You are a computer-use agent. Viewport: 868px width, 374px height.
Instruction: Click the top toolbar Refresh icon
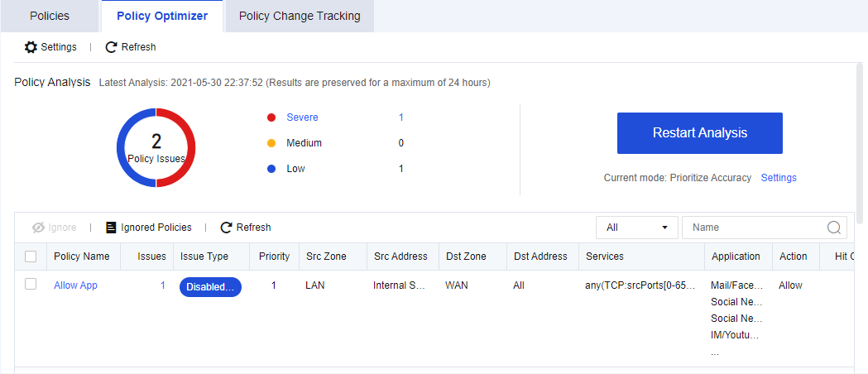(x=111, y=47)
